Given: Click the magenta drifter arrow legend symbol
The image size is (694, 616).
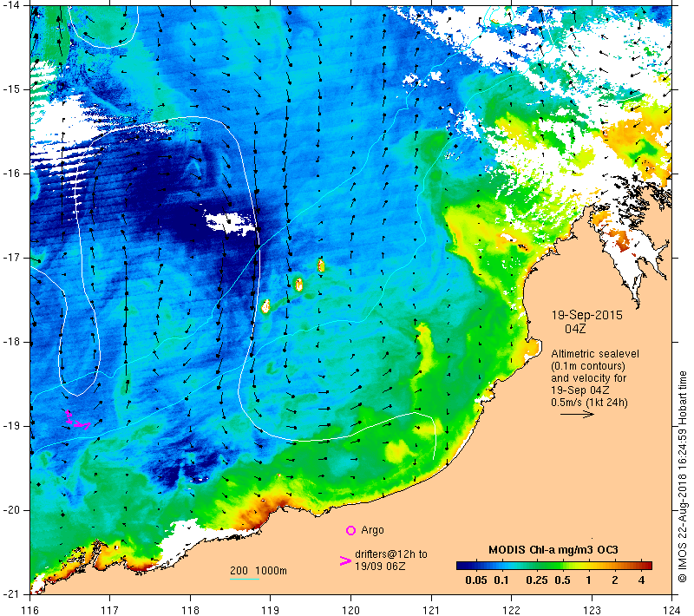Looking at the screenshot, I should pos(345,561).
